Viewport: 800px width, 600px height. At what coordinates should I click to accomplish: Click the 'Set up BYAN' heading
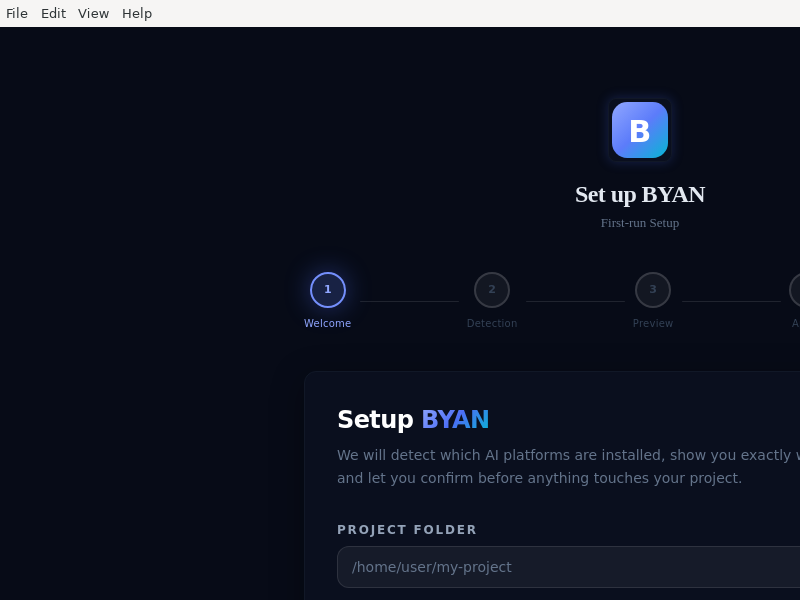640,194
